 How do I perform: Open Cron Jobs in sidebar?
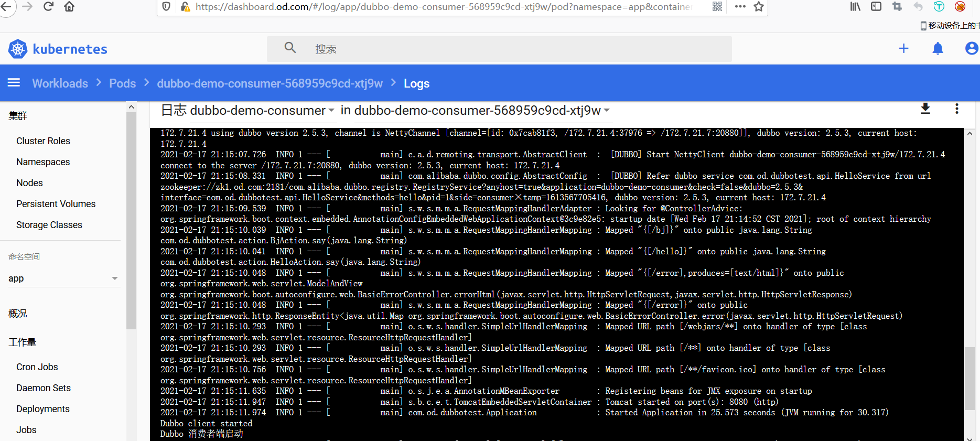(x=37, y=367)
